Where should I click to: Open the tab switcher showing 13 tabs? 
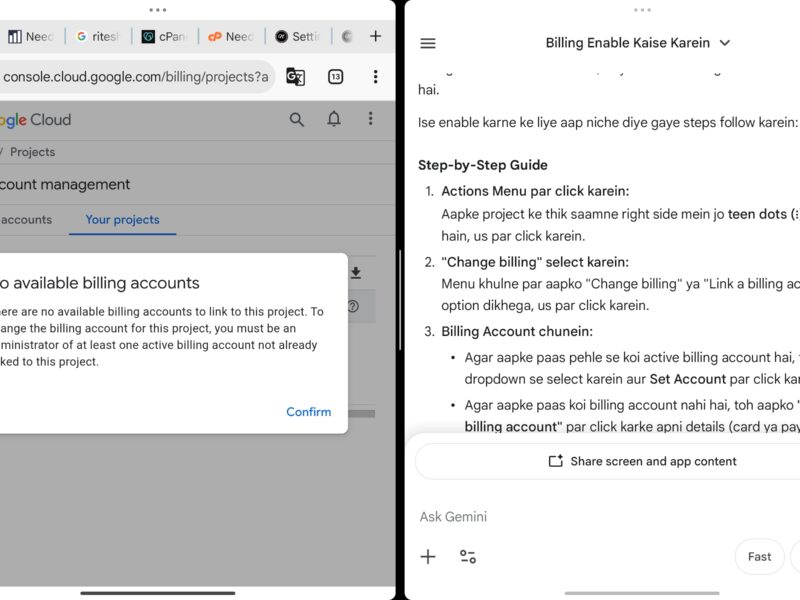(x=335, y=77)
